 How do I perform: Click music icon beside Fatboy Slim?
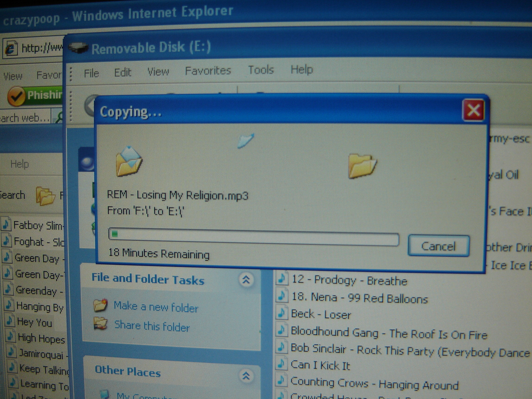[x=6, y=225]
